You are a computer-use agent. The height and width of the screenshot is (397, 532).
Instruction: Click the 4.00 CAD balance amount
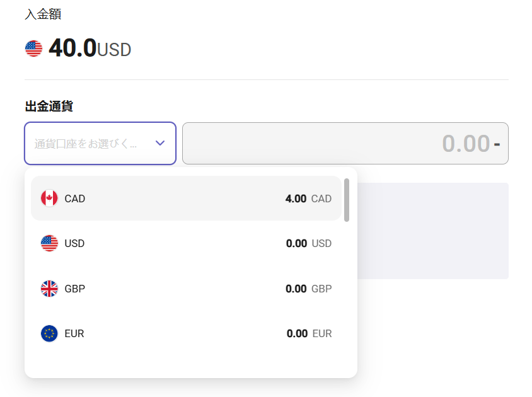pos(308,198)
